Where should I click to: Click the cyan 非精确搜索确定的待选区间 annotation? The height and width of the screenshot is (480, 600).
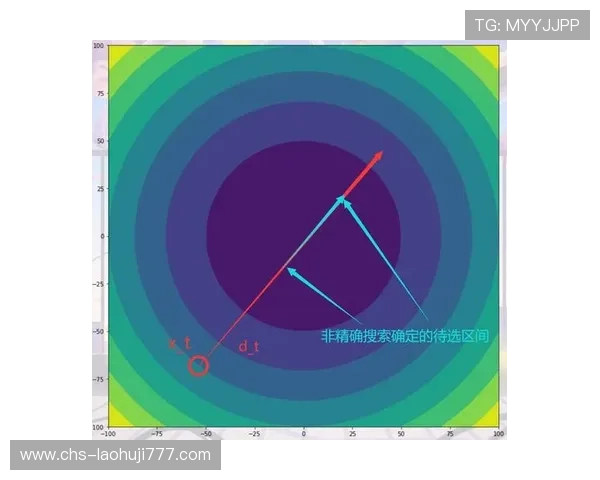pyautogui.click(x=405, y=337)
